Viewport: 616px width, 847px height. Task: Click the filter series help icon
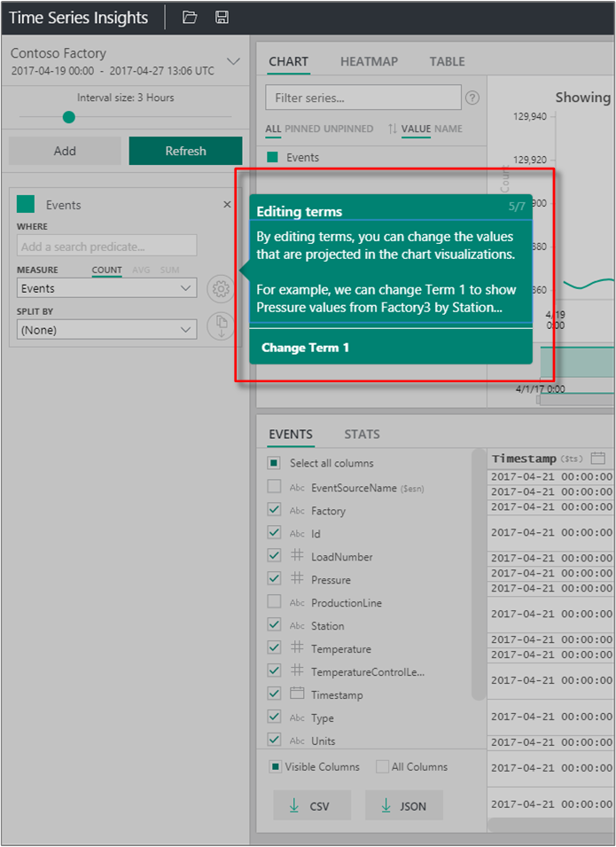tap(472, 98)
